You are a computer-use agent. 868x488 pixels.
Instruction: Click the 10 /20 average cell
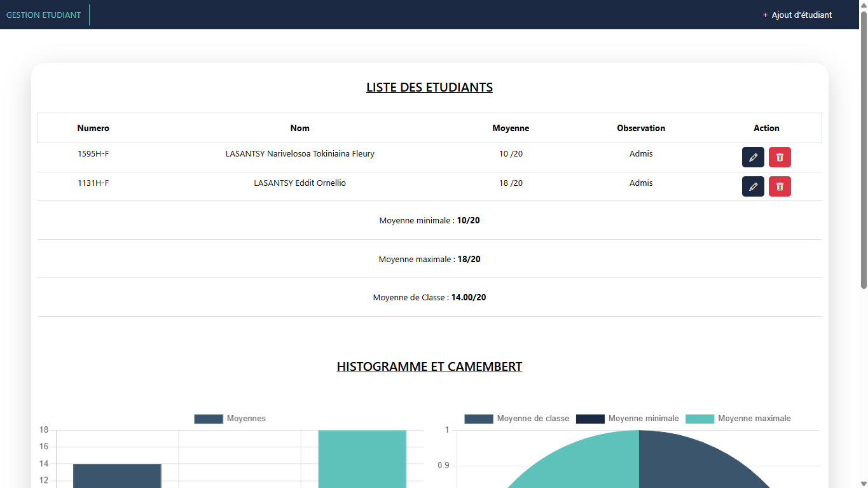(x=511, y=153)
